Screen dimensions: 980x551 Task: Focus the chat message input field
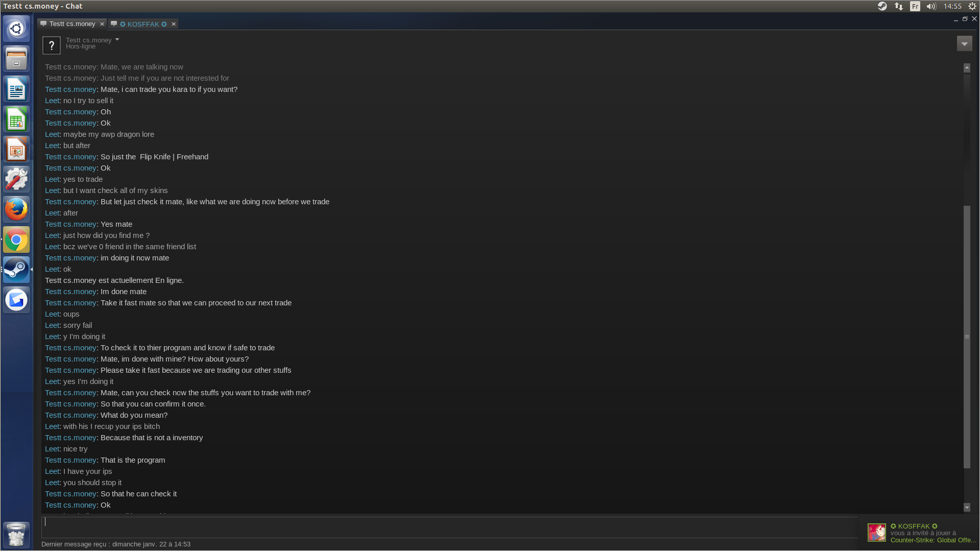coord(449,527)
